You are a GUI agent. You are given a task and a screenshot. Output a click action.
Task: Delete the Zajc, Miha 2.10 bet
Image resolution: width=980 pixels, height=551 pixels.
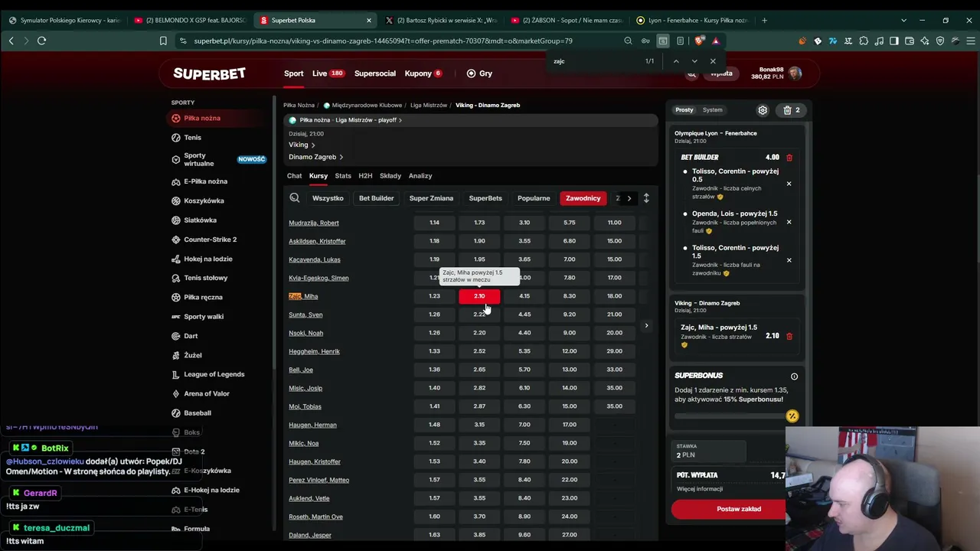[789, 336]
